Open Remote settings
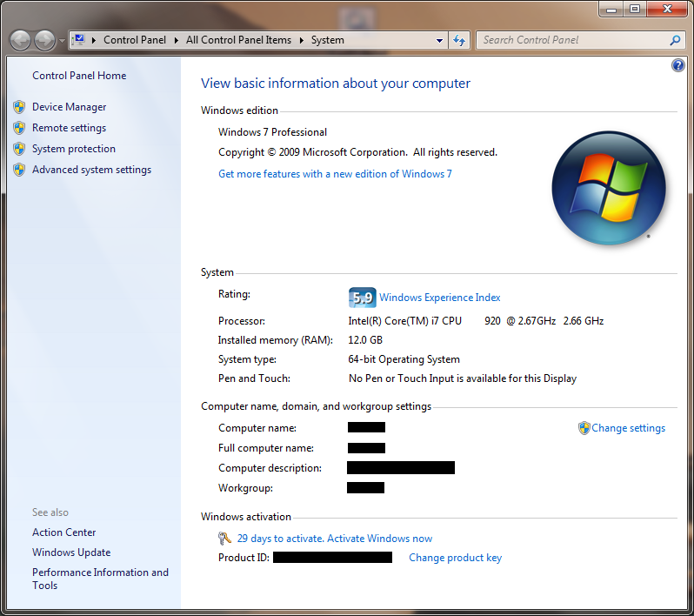 pyautogui.click(x=69, y=128)
